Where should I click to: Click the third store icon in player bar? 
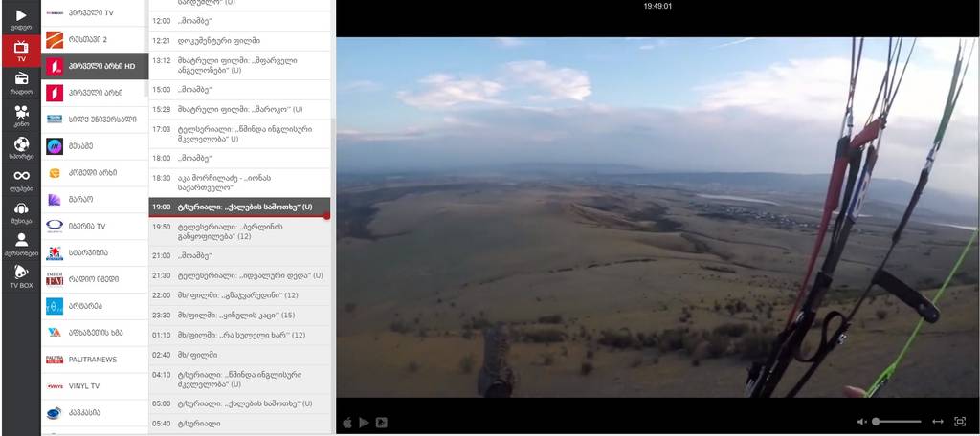[x=381, y=423]
